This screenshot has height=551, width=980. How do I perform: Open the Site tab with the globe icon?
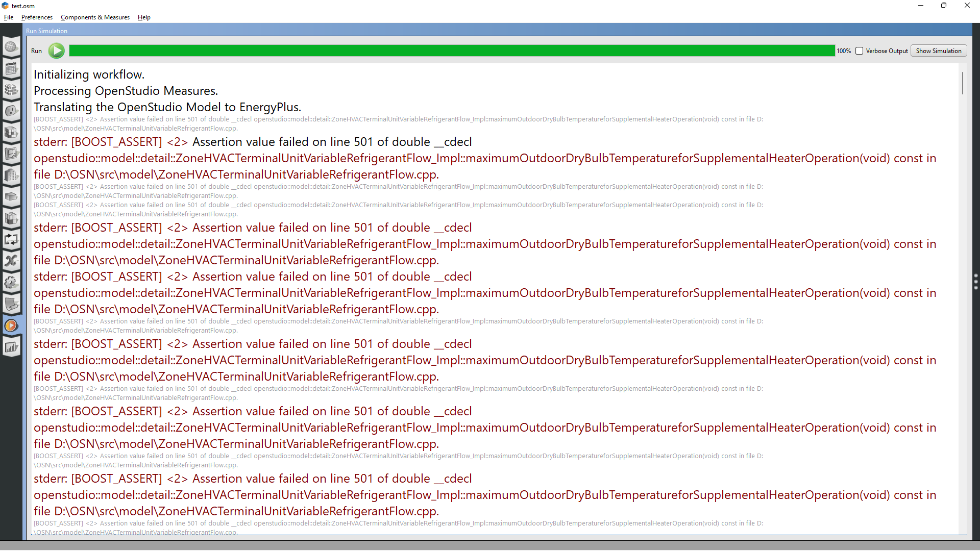[11, 46]
